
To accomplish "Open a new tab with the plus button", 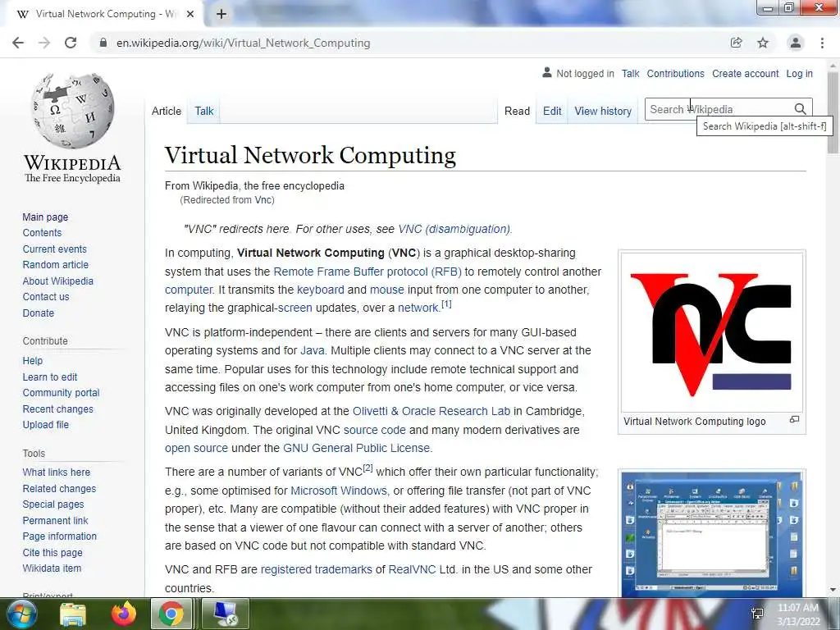I will click(x=221, y=14).
